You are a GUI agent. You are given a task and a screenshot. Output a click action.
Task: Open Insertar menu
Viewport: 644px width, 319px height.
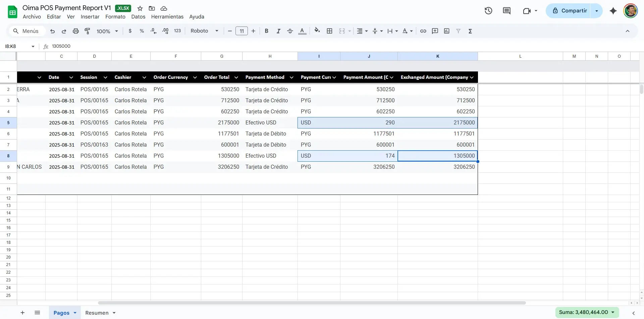click(x=90, y=17)
